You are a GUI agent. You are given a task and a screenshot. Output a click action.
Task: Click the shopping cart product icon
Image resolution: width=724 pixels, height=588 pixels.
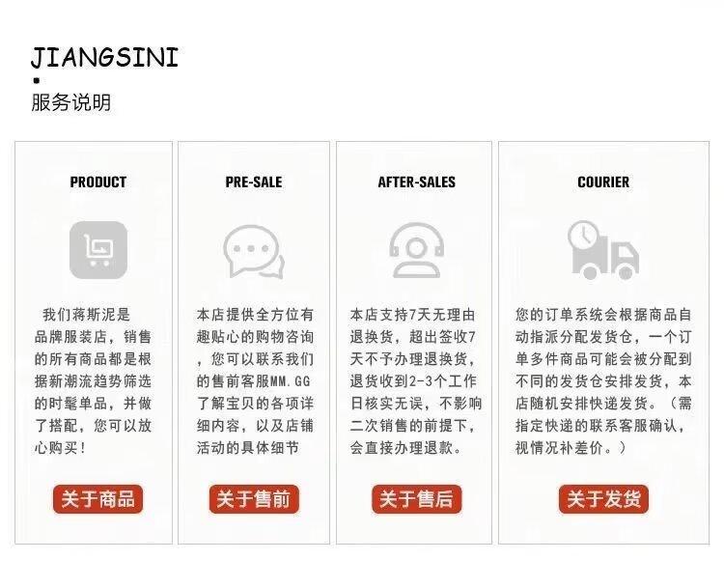(98, 250)
